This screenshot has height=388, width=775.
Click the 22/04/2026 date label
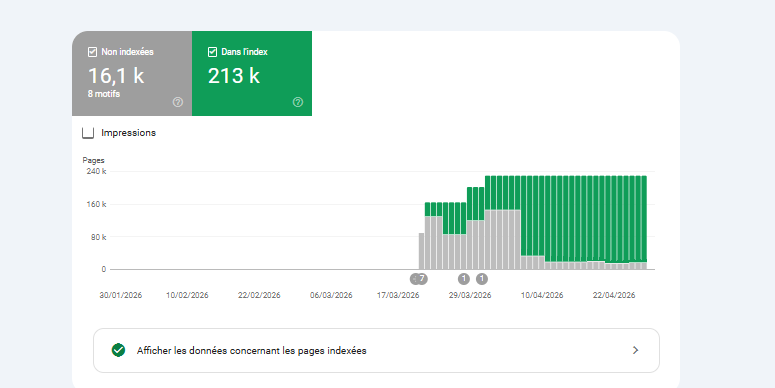point(614,295)
